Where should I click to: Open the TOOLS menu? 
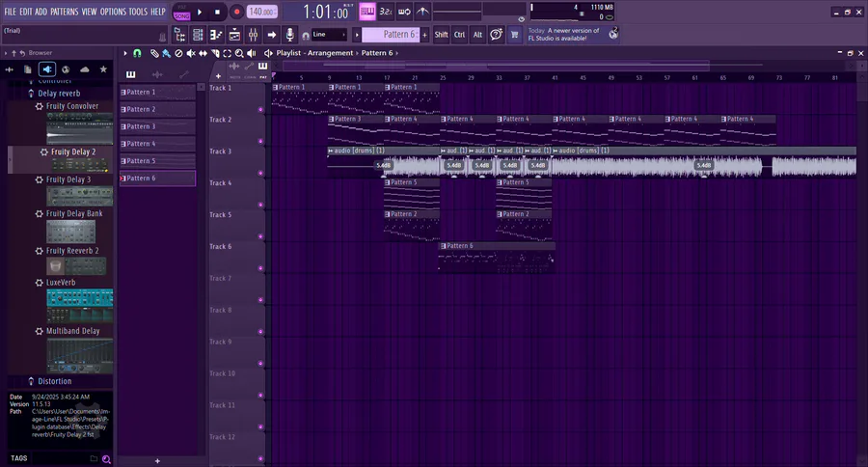click(138, 11)
